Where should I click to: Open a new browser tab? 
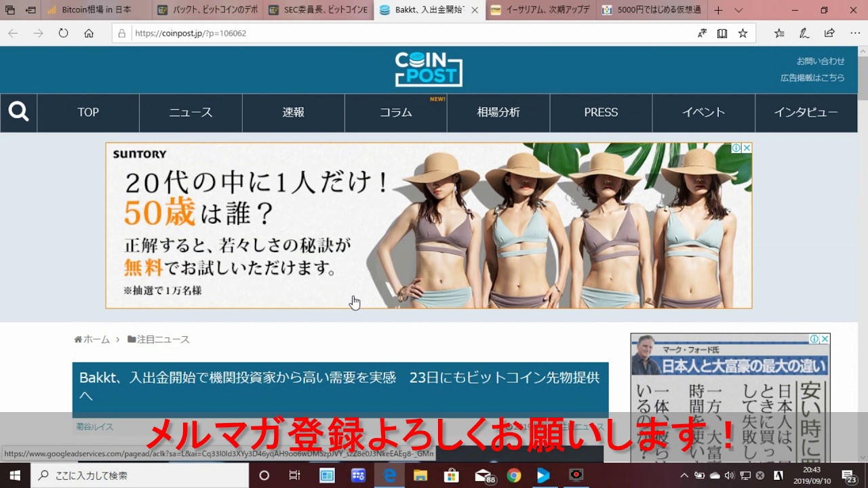pyautogui.click(x=718, y=10)
